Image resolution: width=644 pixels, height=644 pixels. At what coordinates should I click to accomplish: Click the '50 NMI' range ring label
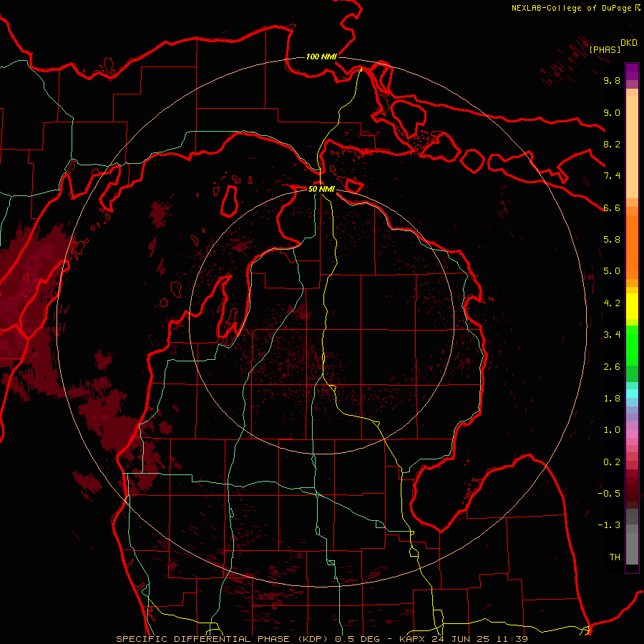[321, 189]
